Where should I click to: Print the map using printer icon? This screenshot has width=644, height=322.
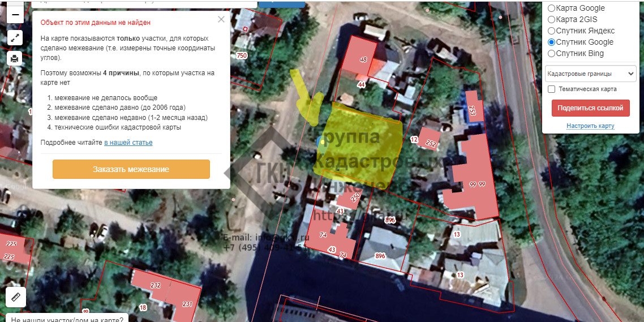pos(15,58)
